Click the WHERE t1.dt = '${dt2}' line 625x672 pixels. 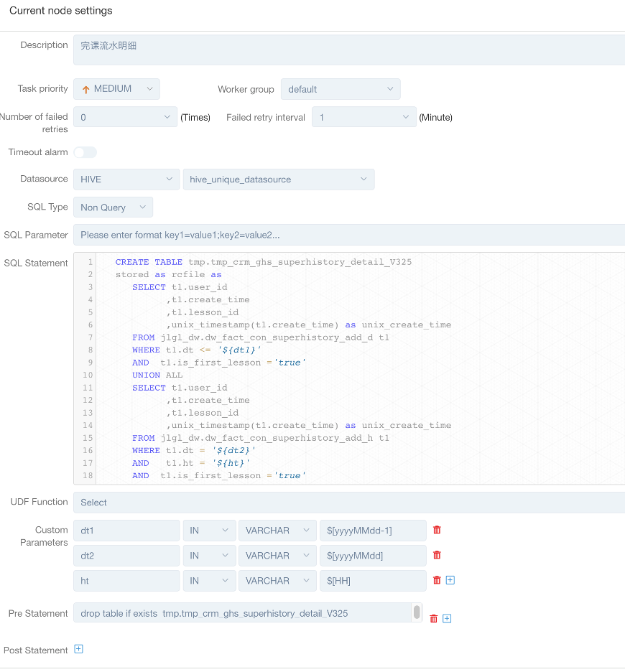tap(193, 450)
